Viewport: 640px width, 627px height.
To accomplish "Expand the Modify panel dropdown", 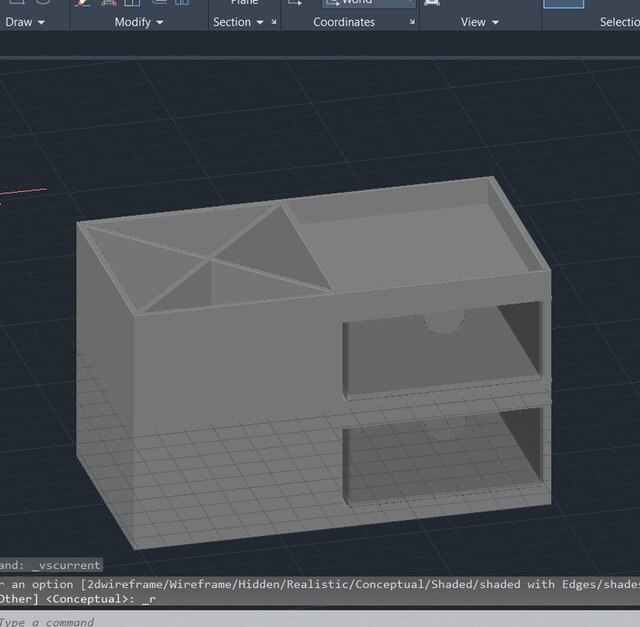I will coord(139,22).
